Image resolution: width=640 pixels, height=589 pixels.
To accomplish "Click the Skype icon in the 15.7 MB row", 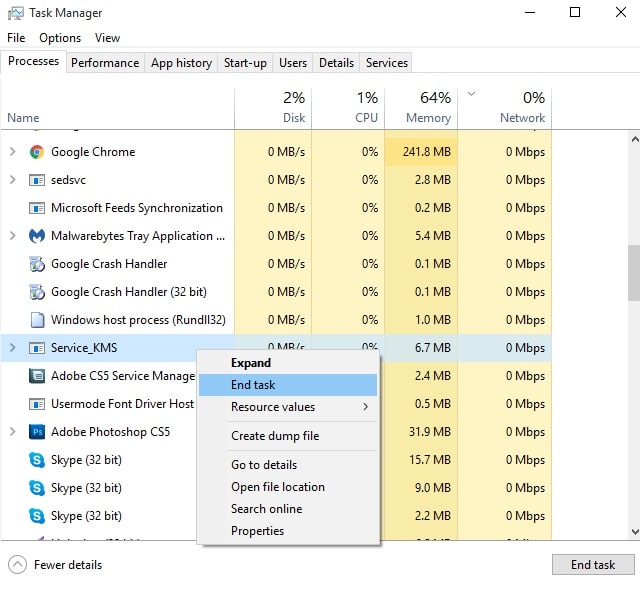I will [x=37, y=460].
